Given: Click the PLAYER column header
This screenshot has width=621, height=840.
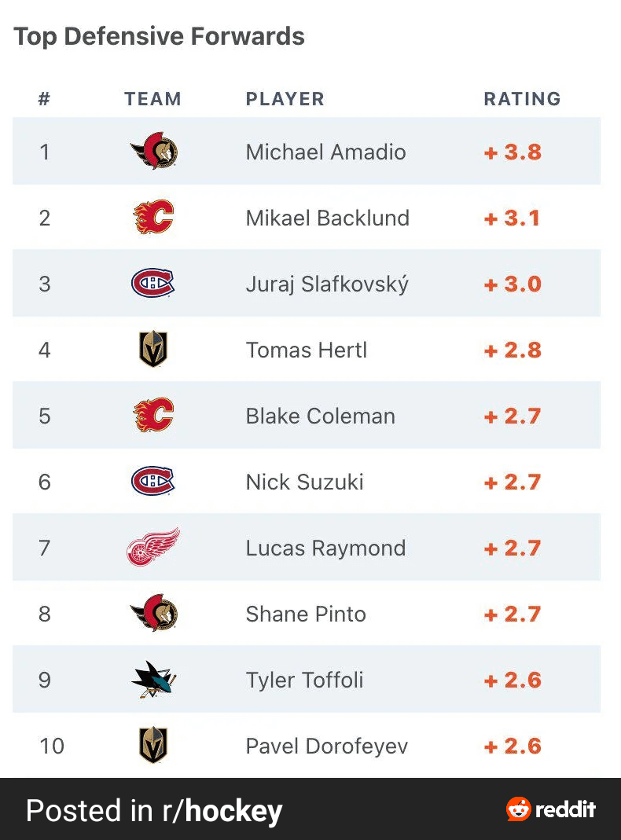Looking at the screenshot, I should coord(285,99).
